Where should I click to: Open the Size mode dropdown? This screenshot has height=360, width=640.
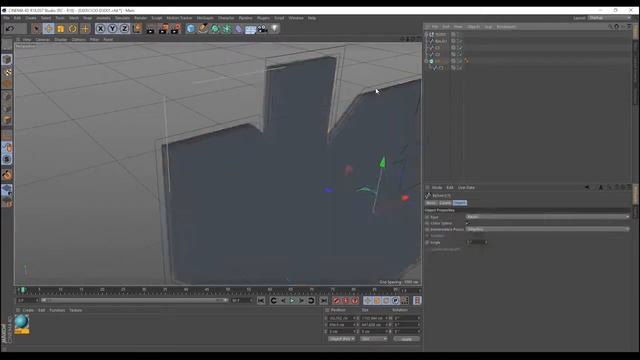pos(373,339)
